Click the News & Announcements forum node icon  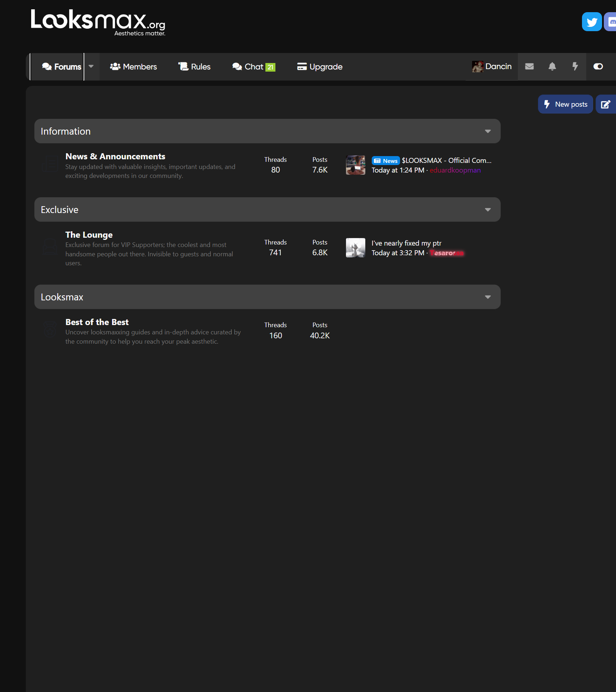(50, 164)
